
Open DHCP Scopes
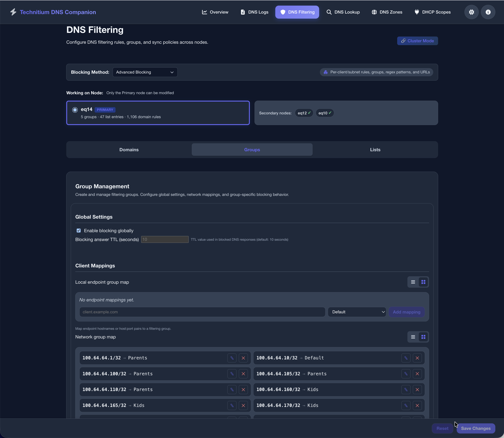pyautogui.click(x=432, y=12)
